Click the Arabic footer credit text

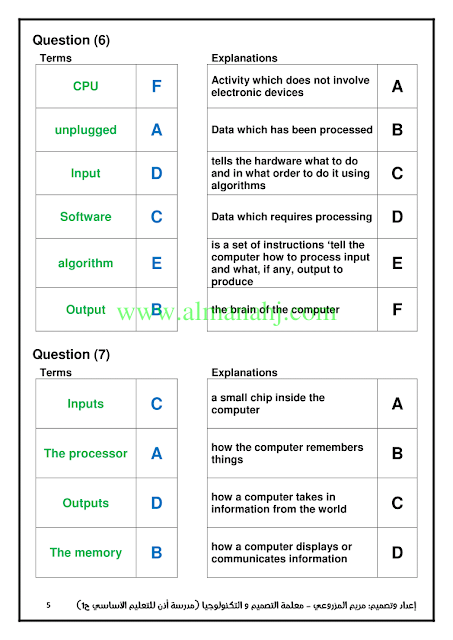(x=246, y=605)
